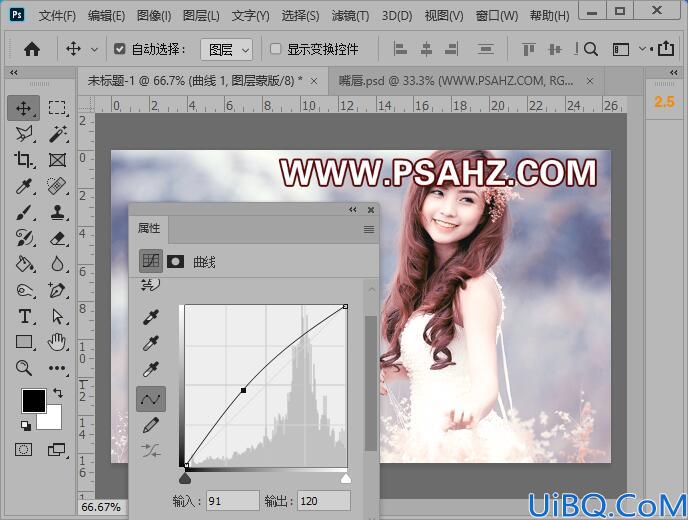Viewport: 688px width, 520px height.
Task: Click the black point input slider triangle
Action: coord(186,478)
